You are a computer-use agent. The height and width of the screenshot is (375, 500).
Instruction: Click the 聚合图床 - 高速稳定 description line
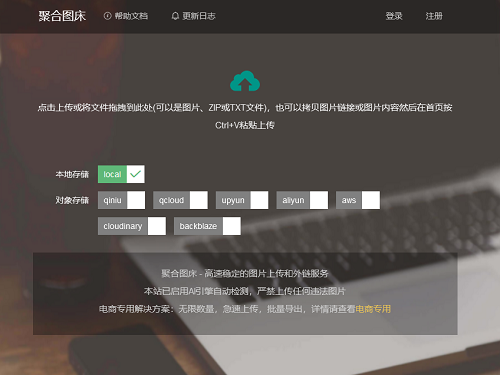pos(245,274)
